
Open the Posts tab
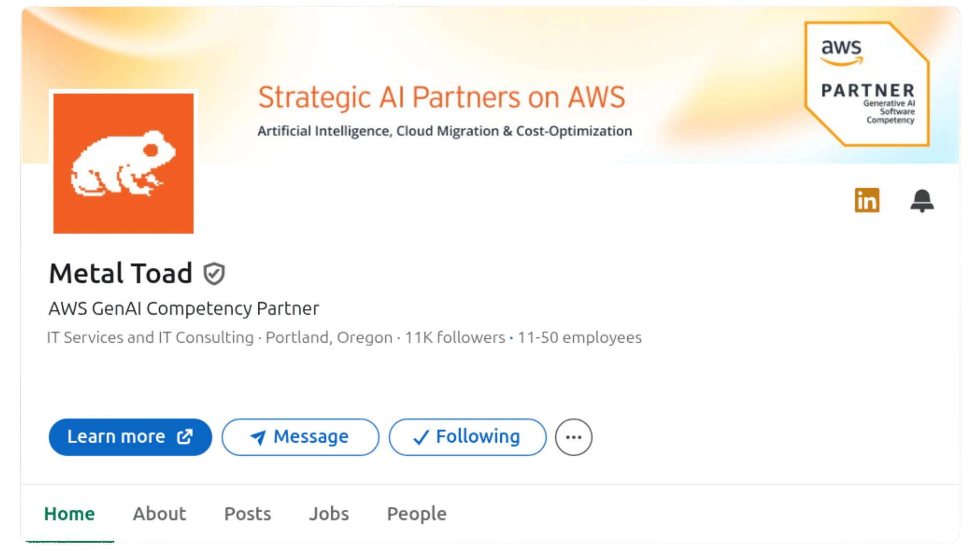[247, 514]
